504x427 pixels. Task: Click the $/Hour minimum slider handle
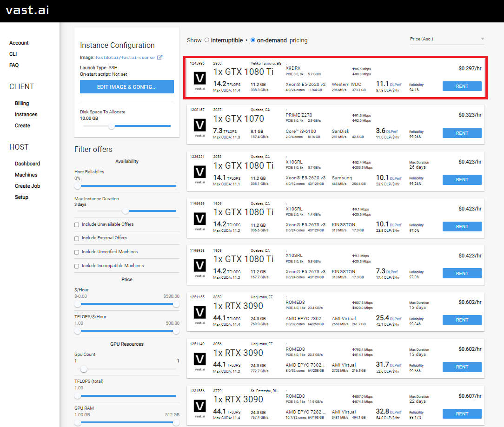coord(78,304)
